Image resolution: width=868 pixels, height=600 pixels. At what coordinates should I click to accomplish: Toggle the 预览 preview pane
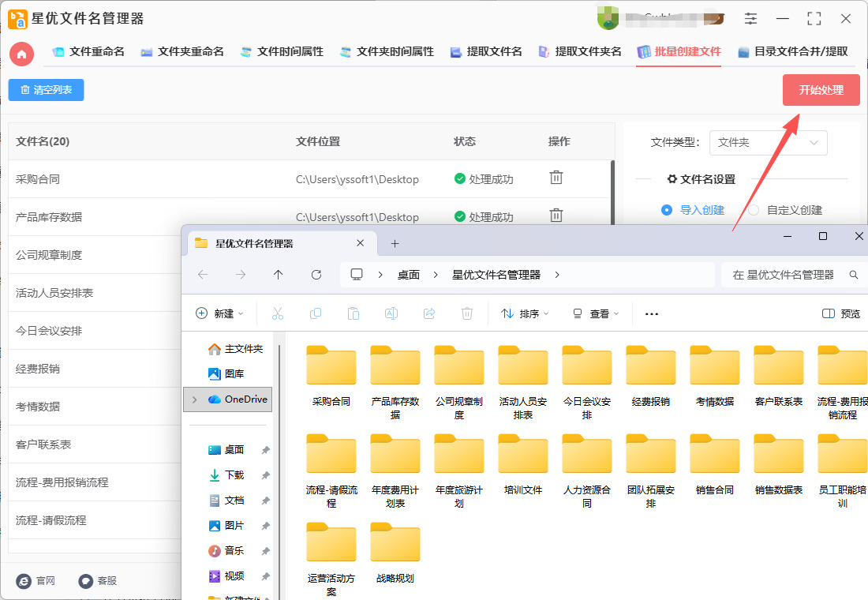point(840,313)
